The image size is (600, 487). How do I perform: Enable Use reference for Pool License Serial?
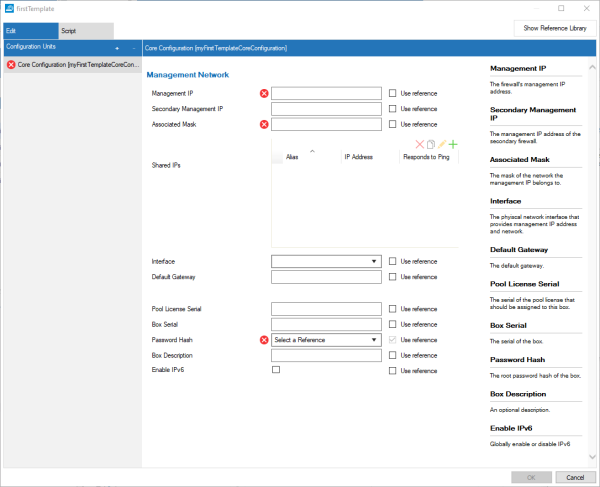pos(392,308)
